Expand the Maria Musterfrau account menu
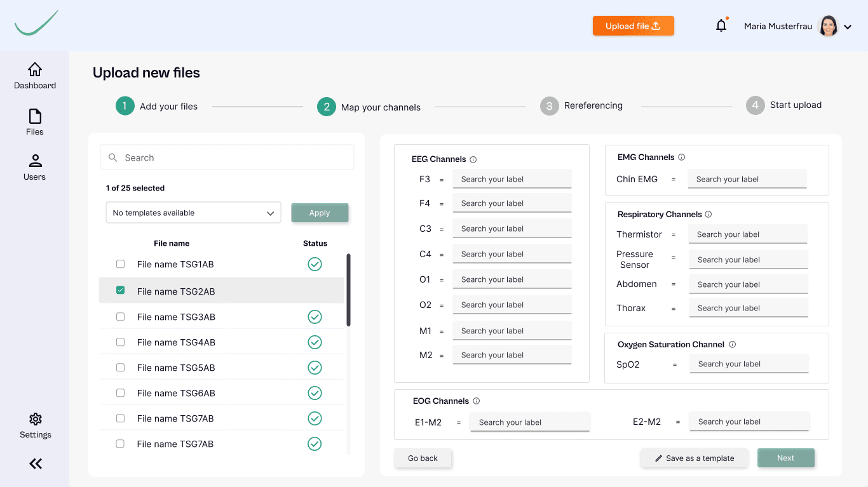 pyautogui.click(x=848, y=26)
